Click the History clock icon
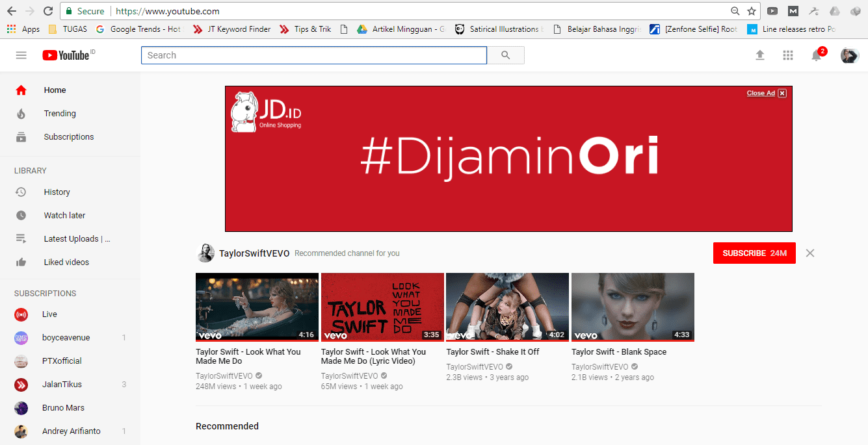The image size is (868, 445). tap(21, 192)
